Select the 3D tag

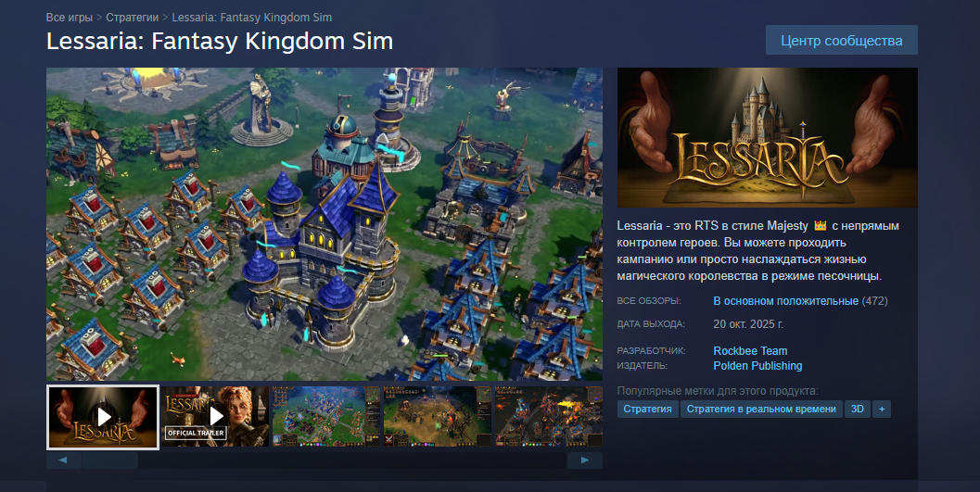(858, 409)
